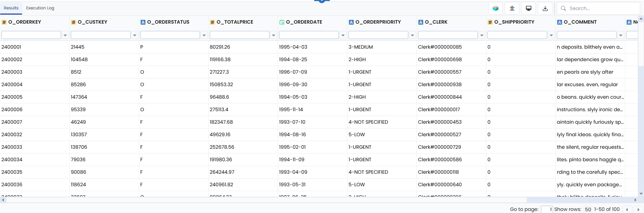Download the results with the download icon
Screen dimensions: 644x213
pos(545,8)
